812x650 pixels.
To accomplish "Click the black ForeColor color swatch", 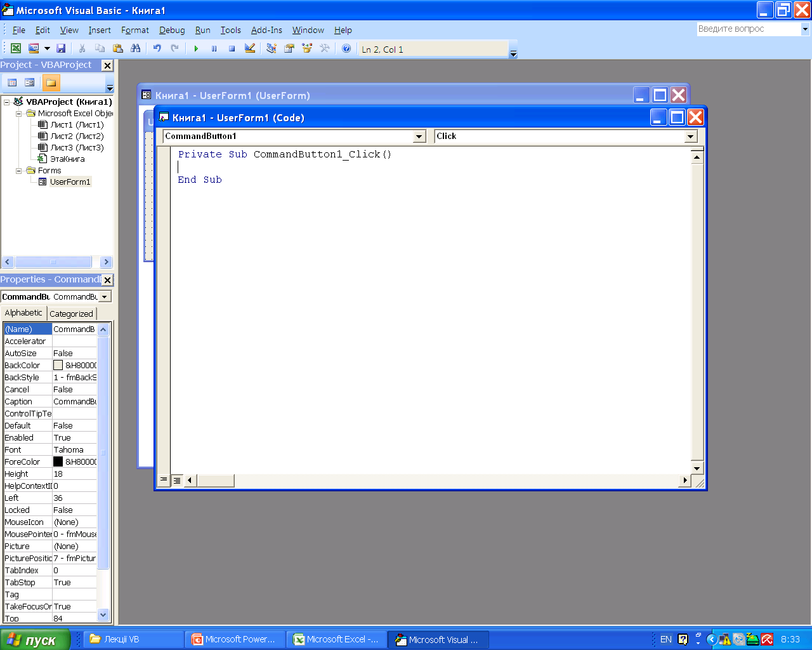I will point(58,461).
